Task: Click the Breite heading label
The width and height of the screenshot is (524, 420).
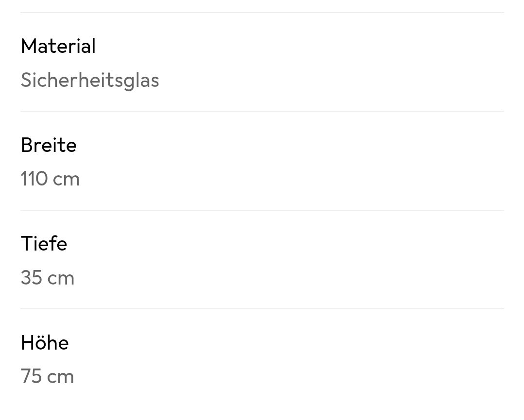Action: pos(49,145)
